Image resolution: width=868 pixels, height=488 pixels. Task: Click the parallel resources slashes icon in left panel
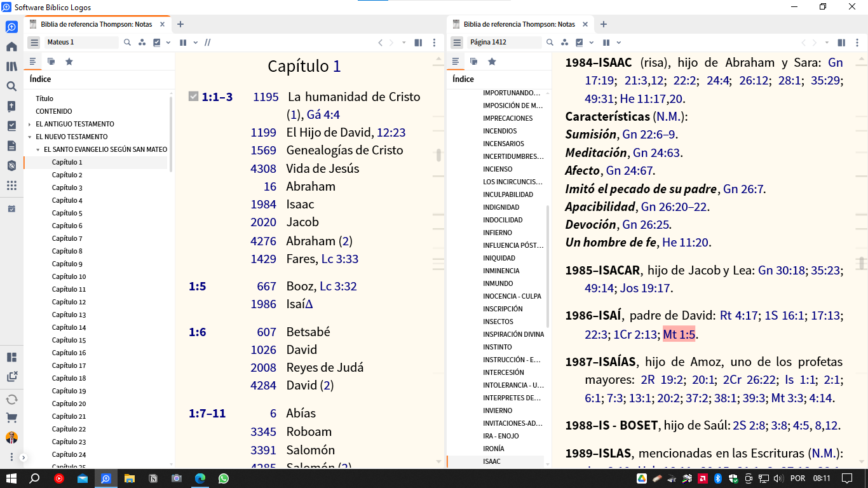pos(208,43)
